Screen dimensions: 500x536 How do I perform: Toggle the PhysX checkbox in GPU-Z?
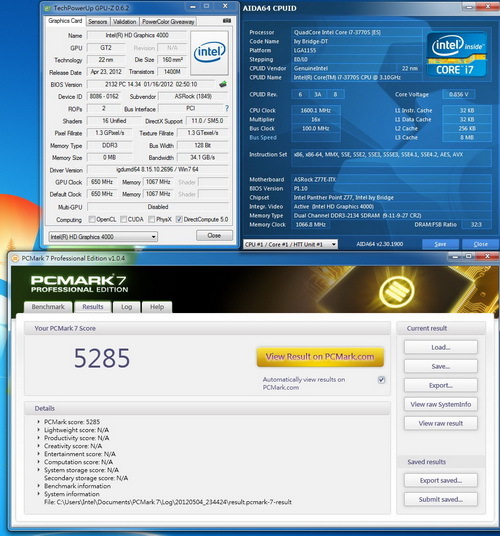coord(151,219)
